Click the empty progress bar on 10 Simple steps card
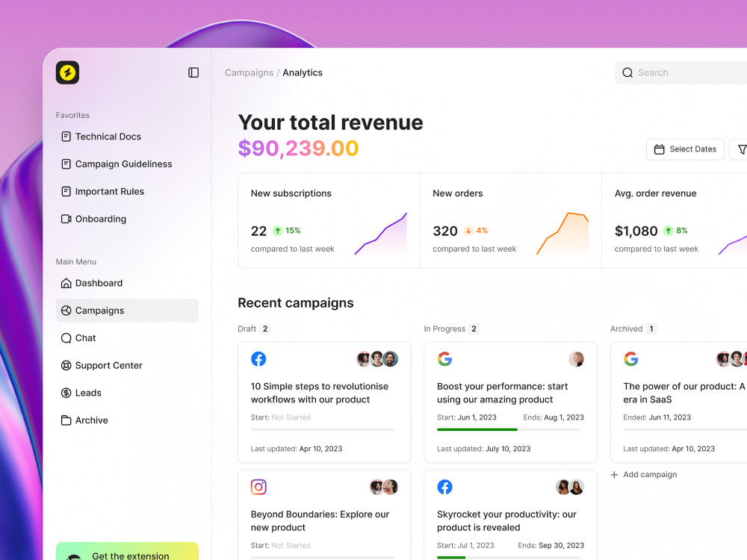The height and width of the screenshot is (560, 747). (323, 429)
